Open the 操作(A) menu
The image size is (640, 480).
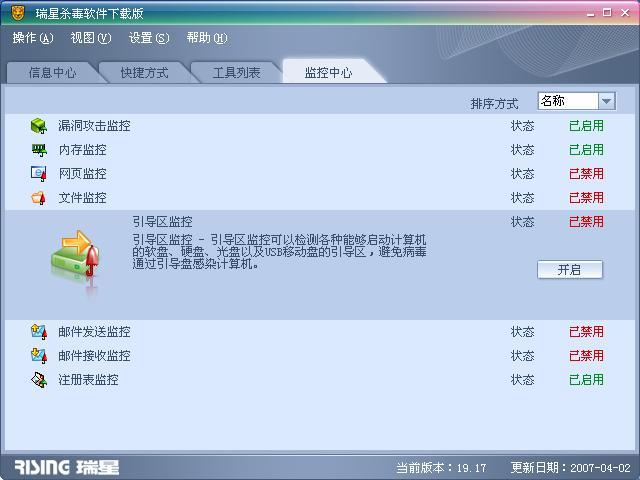pos(33,38)
